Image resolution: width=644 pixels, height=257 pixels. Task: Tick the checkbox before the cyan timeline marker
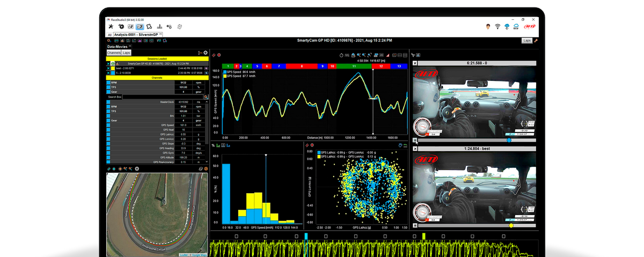pyautogui.click(x=296, y=236)
